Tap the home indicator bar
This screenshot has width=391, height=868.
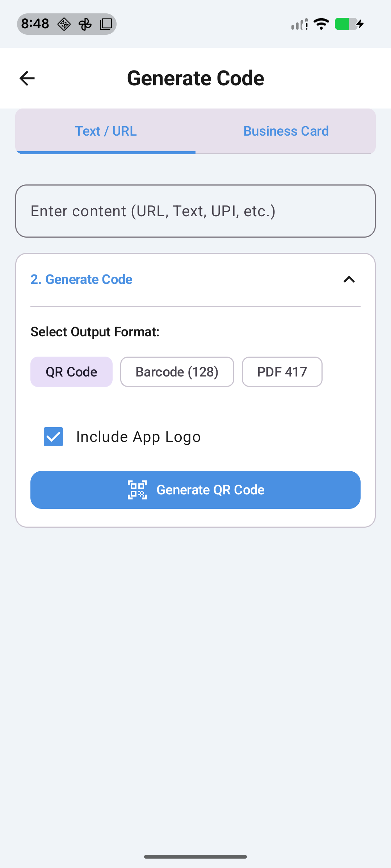point(195,856)
